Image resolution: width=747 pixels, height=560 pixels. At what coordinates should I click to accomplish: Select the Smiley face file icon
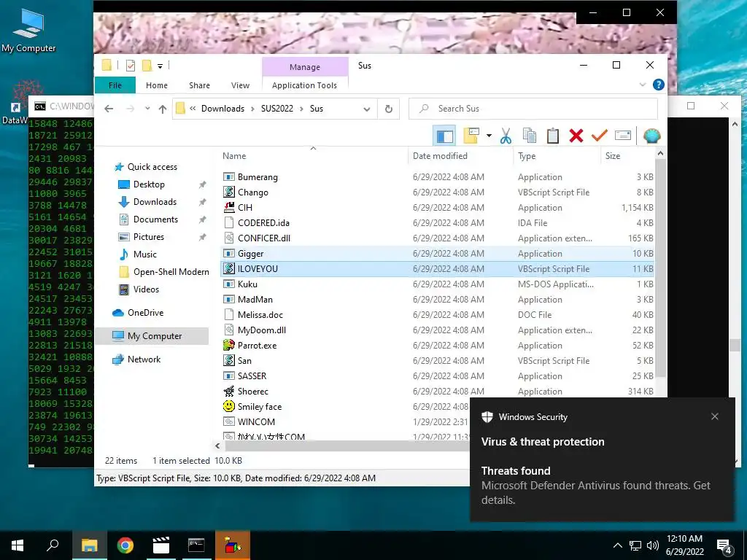click(229, 407)
